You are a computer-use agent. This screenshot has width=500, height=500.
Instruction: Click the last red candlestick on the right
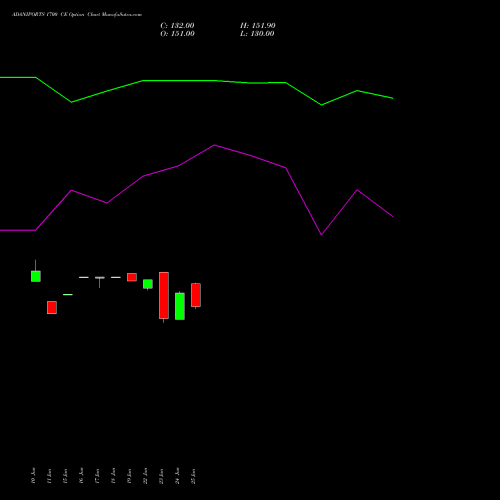click(x=196, y=295)
